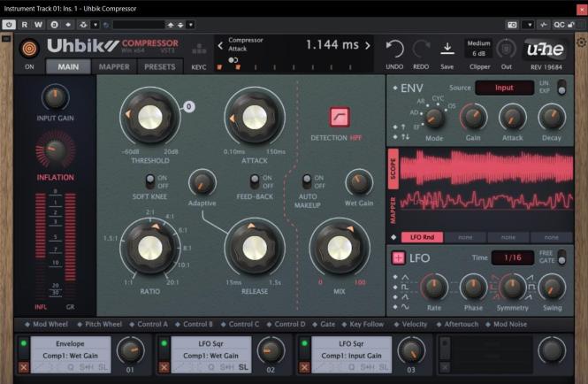The image size is (588, 384).
Task: Toggle slot 03 green enable LED
Action: (304, 343)
